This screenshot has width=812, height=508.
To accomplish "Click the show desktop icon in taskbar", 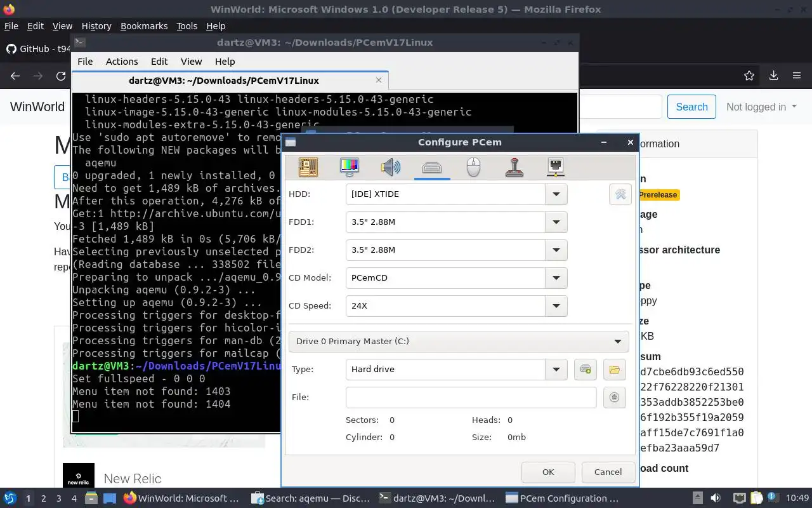I will (x=108, y=498).
